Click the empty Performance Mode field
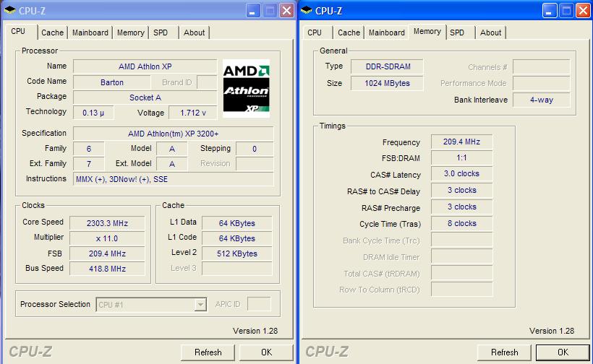 point(541,84)
